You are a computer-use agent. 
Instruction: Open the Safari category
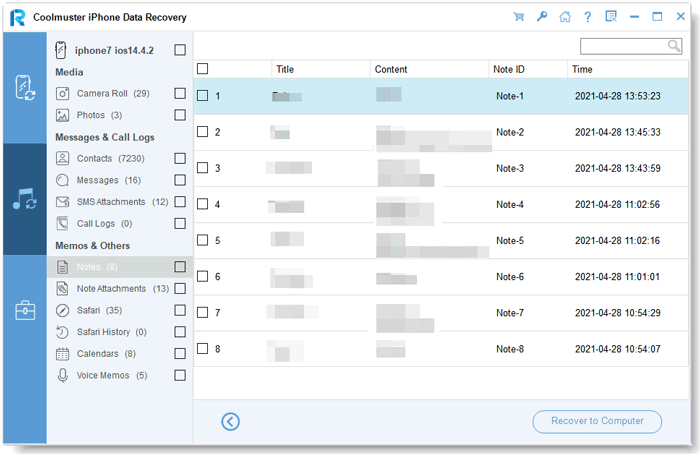95,310
